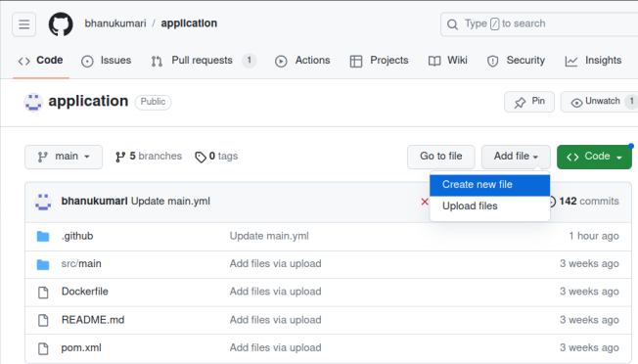This screenshot has width=638, height=364.
Task: Select Create new file menu option
Action: pos(489,185)
